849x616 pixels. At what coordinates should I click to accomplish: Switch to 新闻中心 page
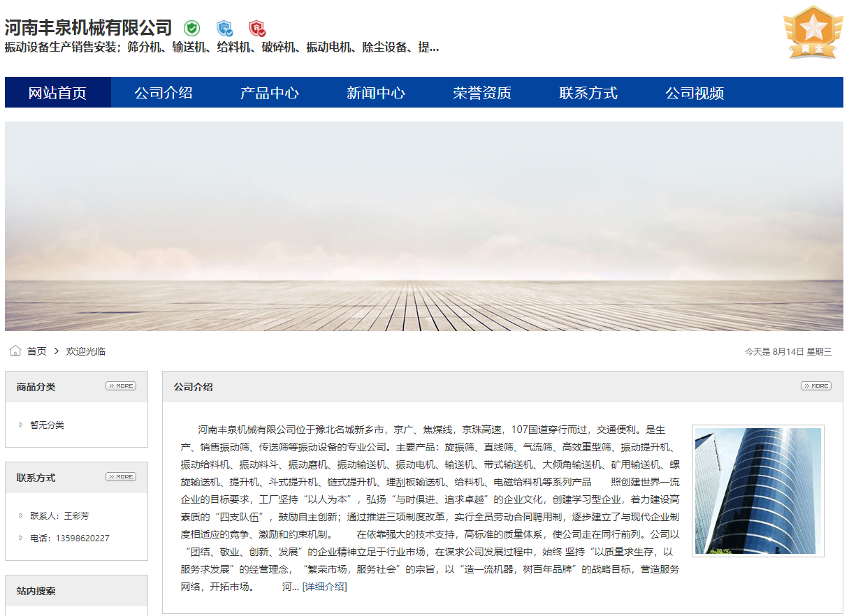click(x=376, y=93)
